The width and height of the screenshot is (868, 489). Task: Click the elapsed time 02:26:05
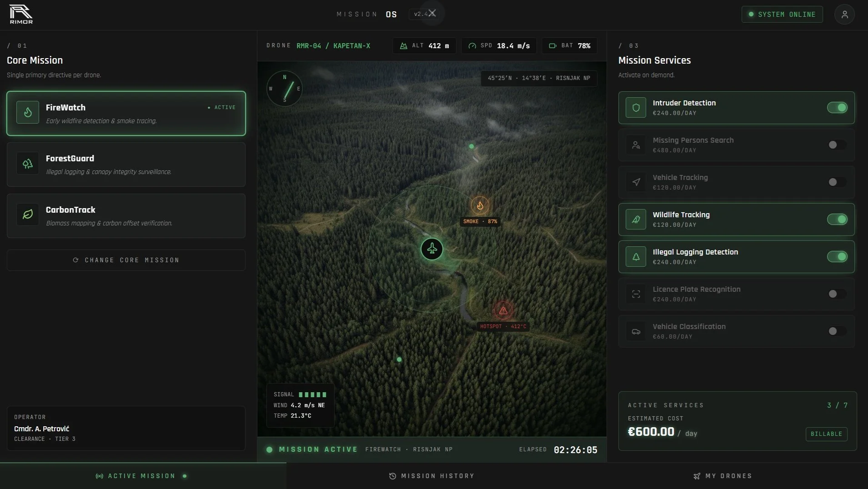[576, 450]
